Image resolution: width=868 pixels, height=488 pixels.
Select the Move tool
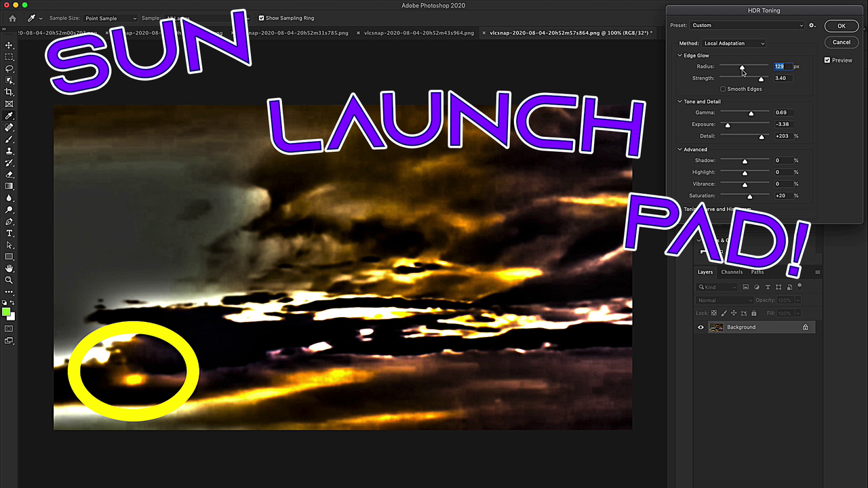click(x=9, y=45)
